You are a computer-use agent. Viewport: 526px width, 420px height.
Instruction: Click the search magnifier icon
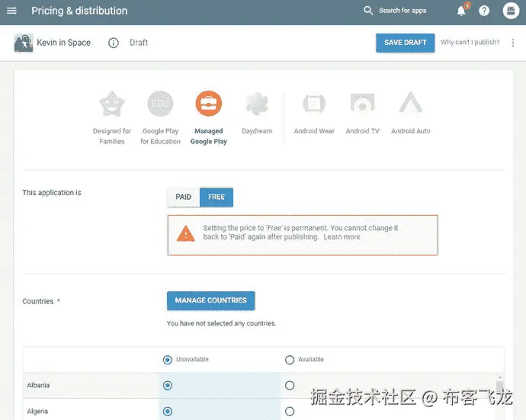(x=368, y=11)
